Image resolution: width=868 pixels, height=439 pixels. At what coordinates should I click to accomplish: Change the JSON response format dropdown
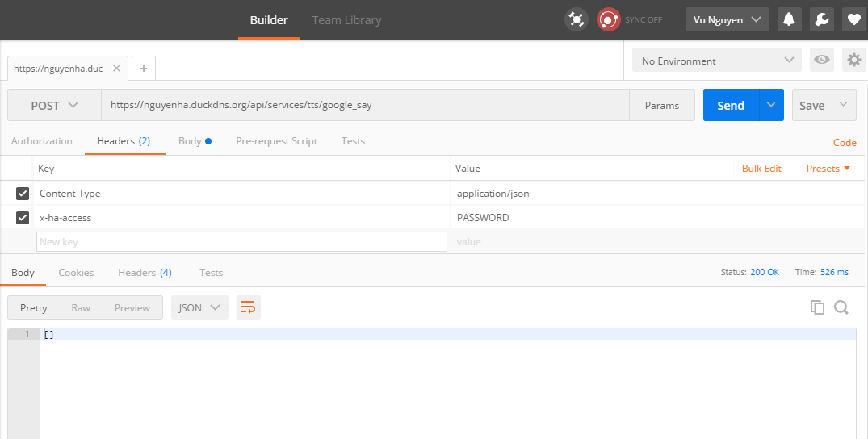point(199,307)
